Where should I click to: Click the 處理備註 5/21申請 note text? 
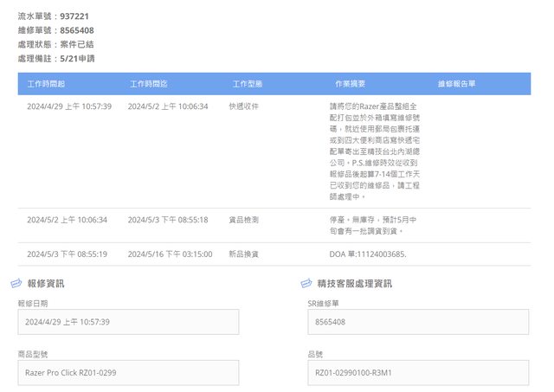(56, 58)
